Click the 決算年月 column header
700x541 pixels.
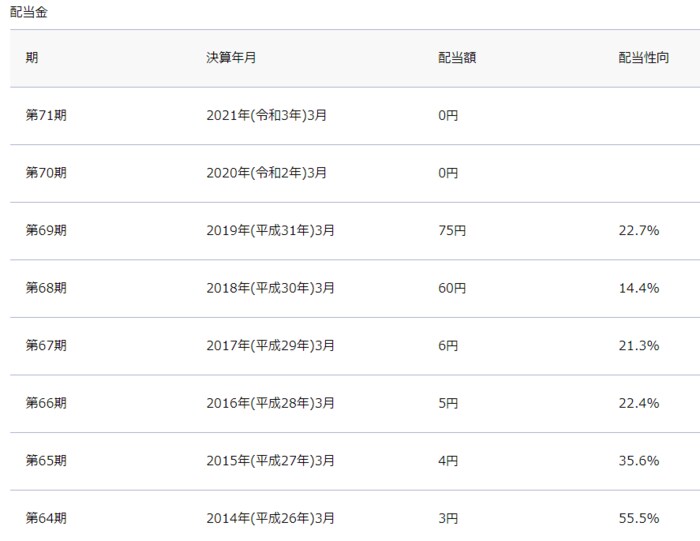coord(231,57)
